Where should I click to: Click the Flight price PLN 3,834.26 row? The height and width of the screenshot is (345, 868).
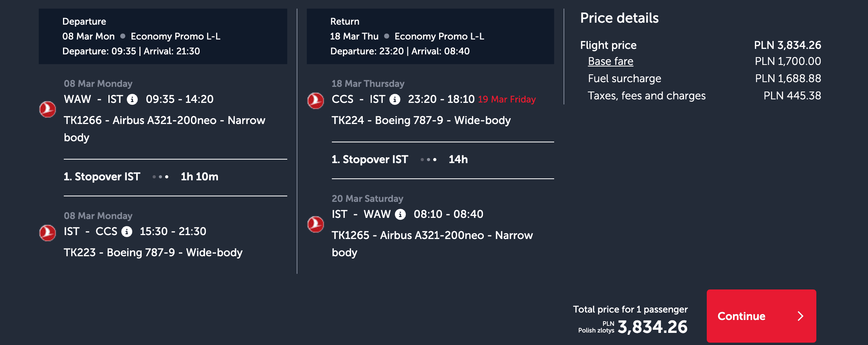point(700,45)
